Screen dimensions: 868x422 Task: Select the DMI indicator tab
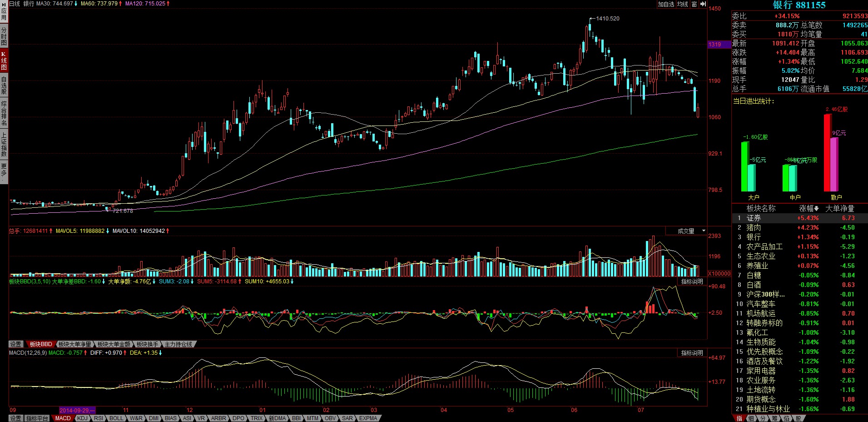coord(154,418)
